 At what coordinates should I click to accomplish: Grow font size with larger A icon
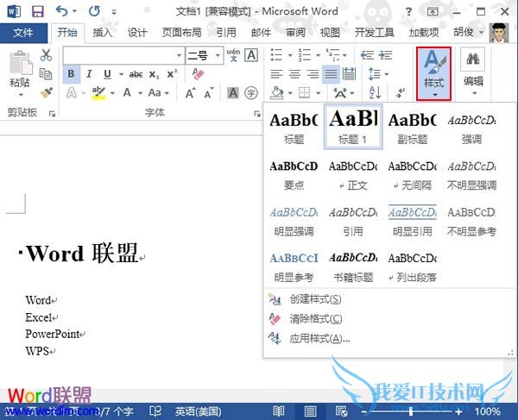[191, 93]
